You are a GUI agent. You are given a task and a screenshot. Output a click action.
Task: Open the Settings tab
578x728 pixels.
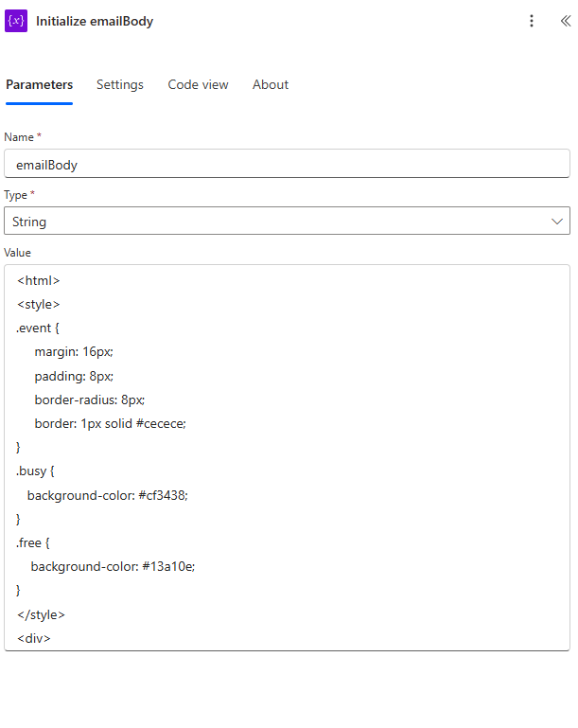click(120, 84)
